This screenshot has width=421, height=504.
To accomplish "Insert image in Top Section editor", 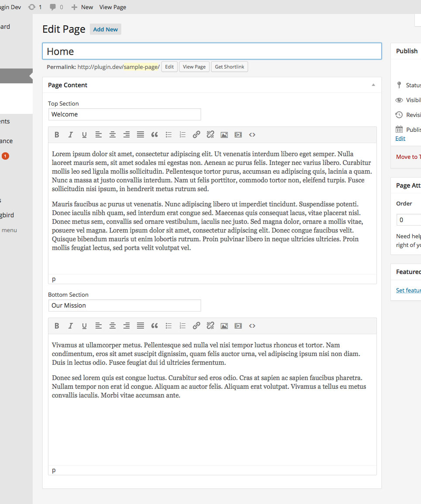I will (224, 135).
